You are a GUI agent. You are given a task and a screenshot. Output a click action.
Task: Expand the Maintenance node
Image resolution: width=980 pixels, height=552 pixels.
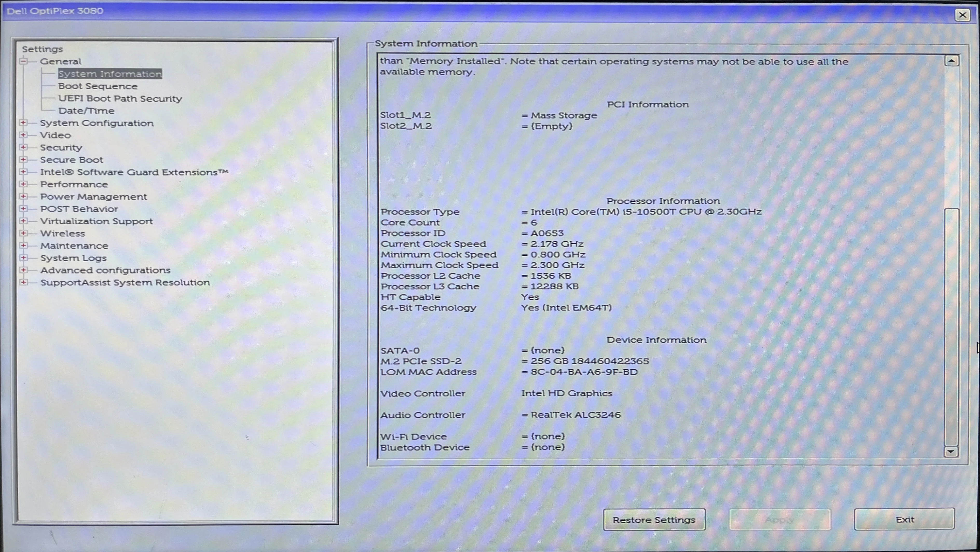pyautogui.click(x=24, y=245)
